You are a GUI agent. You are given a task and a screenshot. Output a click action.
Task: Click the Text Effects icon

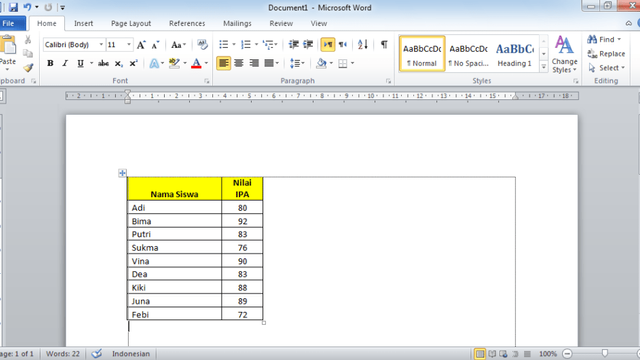click(x=154, y=63)
